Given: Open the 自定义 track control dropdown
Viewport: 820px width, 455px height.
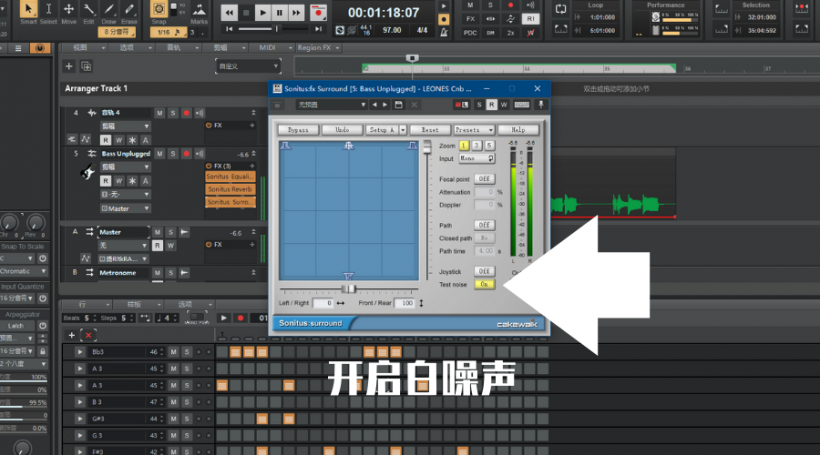Looking at the screenshot, I should click(248, 66).
